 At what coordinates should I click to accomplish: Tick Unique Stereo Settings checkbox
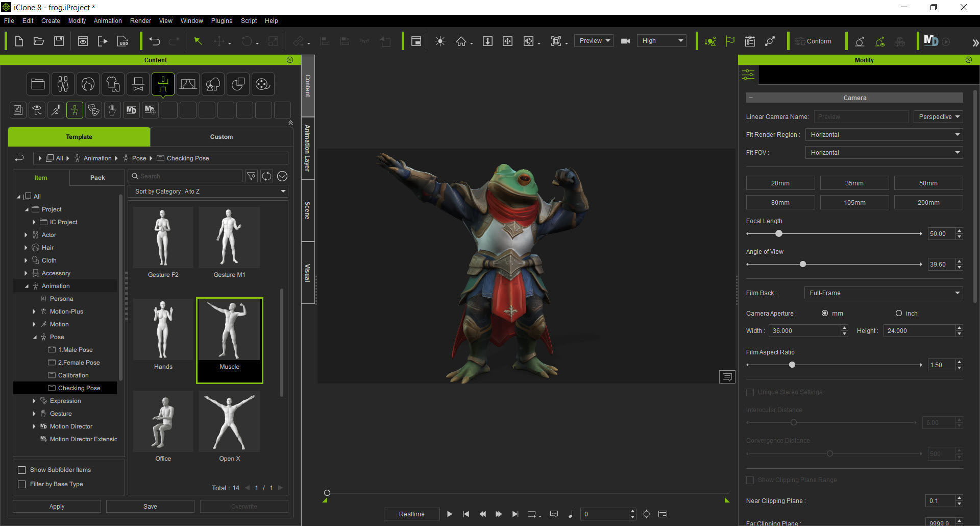coord(750,392)
